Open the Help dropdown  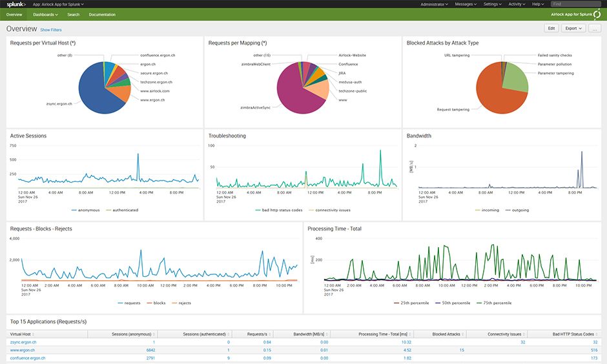[538, 5]
